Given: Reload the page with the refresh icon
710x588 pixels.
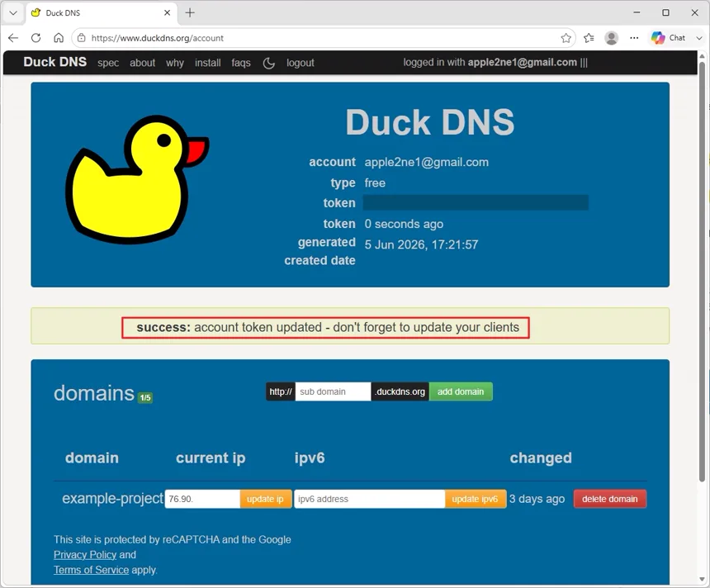Looking at the screenshot, I should (35, 38).
